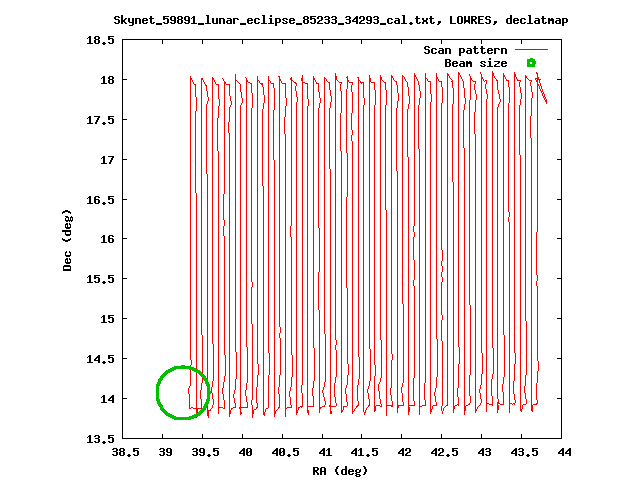Click the 13.5 tick label on Dec axis

[x=100, y=439]
